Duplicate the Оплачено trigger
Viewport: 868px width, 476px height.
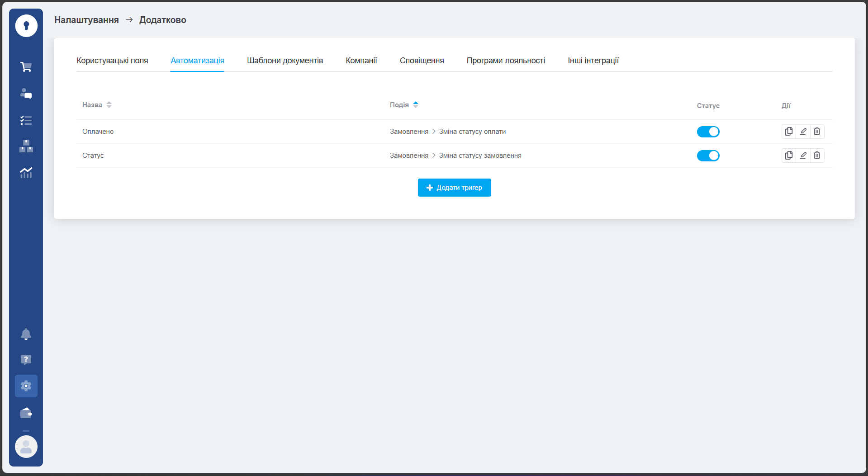(789, 132)
